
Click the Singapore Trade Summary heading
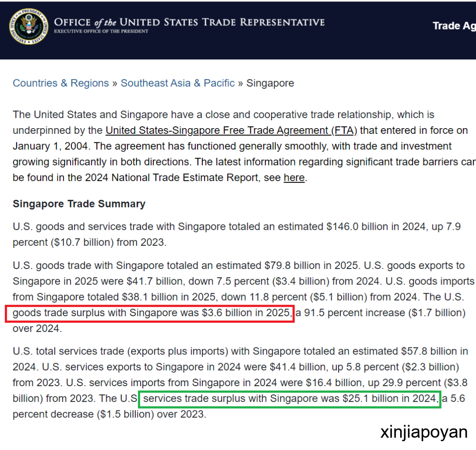(79, 204)
